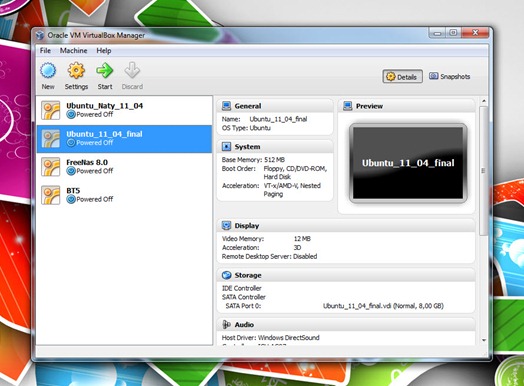Click the Base Memory 512 MB value
Image resolution: width=524 pixels, height=386 pixels.
274,160
